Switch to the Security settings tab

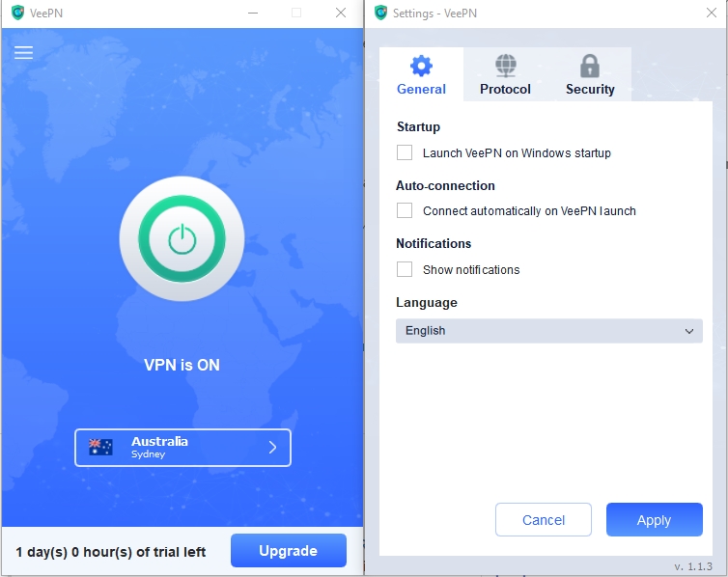(590, 74)
